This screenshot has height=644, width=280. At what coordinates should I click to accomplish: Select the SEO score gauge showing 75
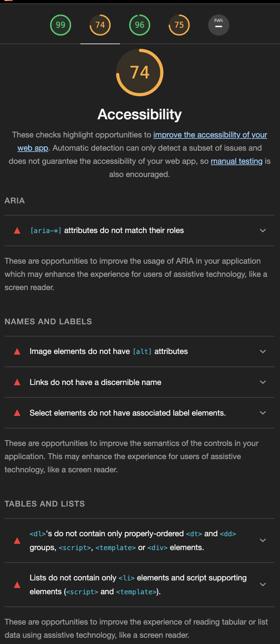click(179, 25)
